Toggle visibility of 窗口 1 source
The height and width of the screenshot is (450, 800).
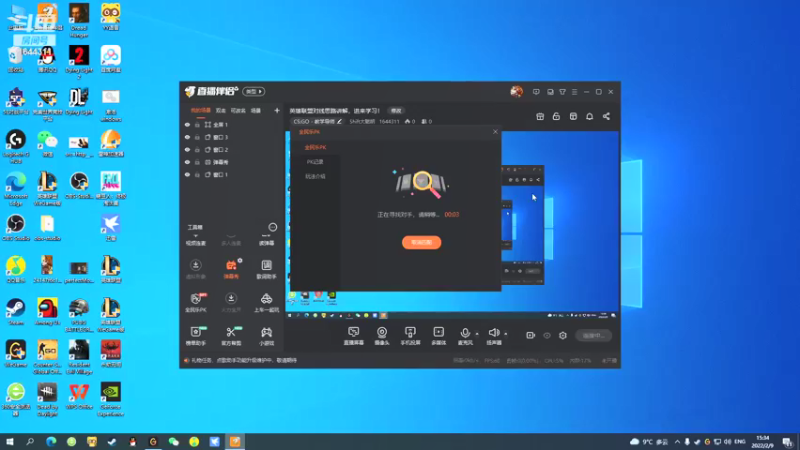pyautogui.click(x=187, y=174)
